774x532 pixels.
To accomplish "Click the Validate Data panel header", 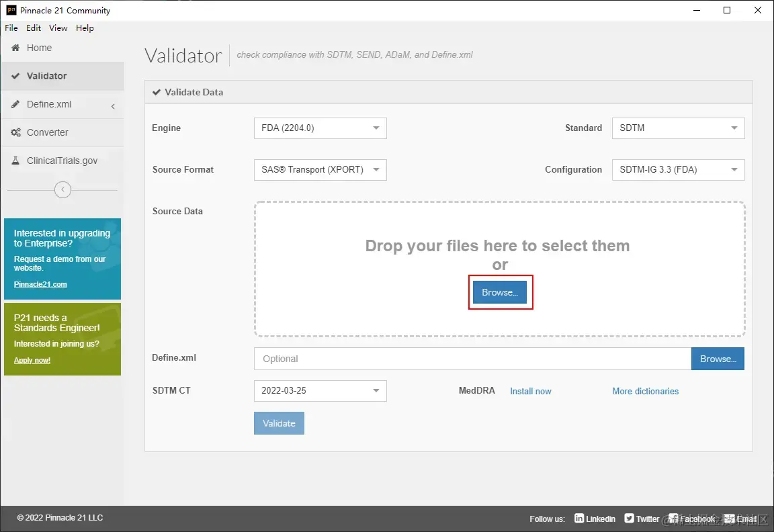I will 448,92.
